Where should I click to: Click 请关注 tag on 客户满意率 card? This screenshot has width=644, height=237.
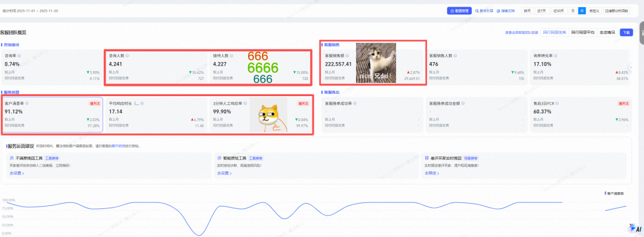tap(94, 104)
